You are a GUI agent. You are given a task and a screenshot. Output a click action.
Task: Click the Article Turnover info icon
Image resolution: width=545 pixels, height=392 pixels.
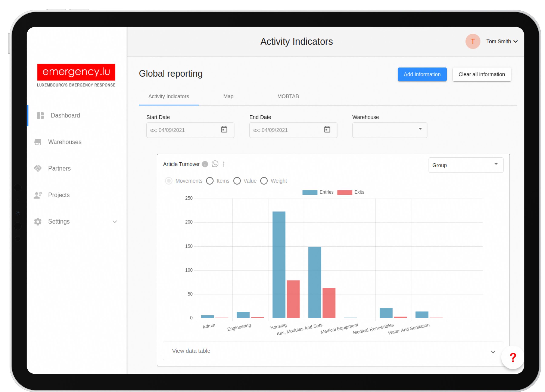(x=205, y=164)
